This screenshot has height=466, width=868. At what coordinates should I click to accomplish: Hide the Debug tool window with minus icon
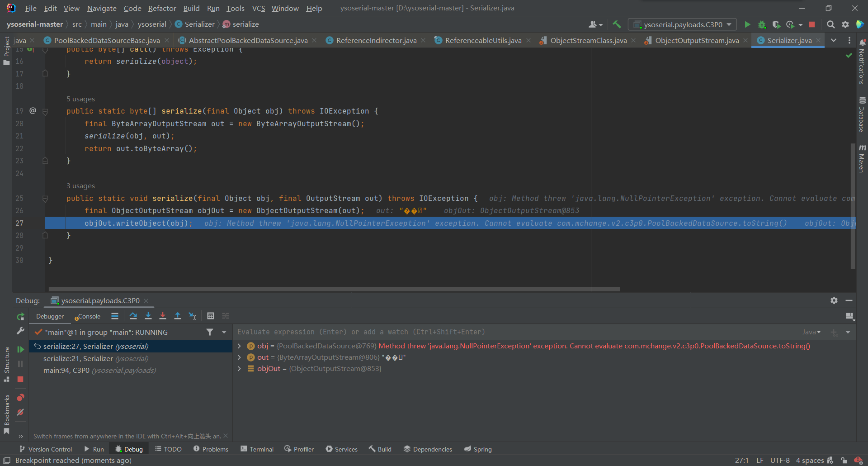pos(849,300)
